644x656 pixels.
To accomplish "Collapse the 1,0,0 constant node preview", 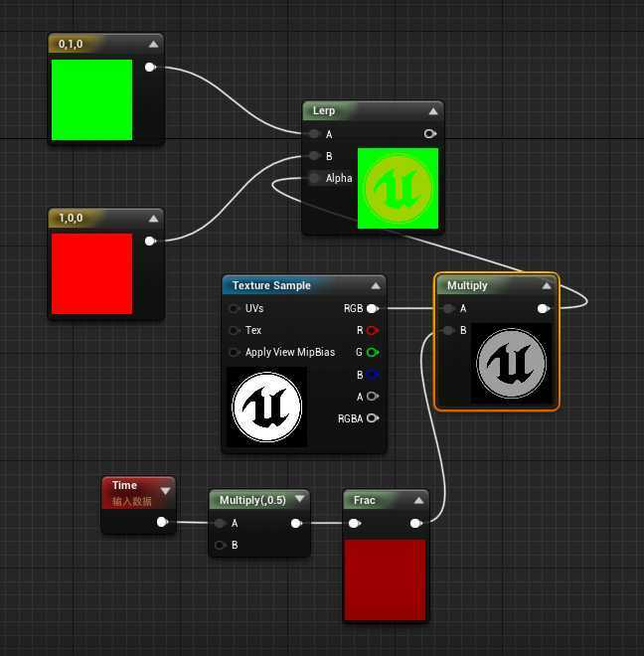I will 154,219.
